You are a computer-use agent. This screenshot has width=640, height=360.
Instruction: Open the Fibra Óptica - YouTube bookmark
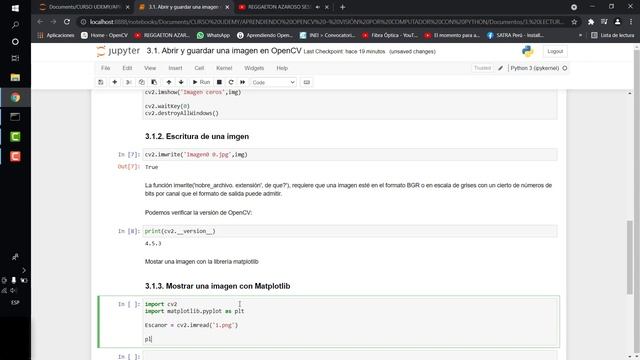(390, 36)
